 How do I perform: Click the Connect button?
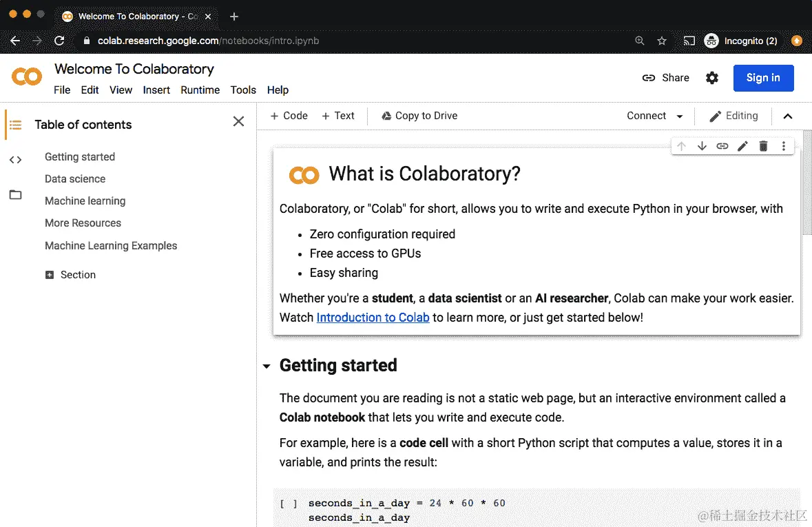pyautogui.click(x=646, y=116)
